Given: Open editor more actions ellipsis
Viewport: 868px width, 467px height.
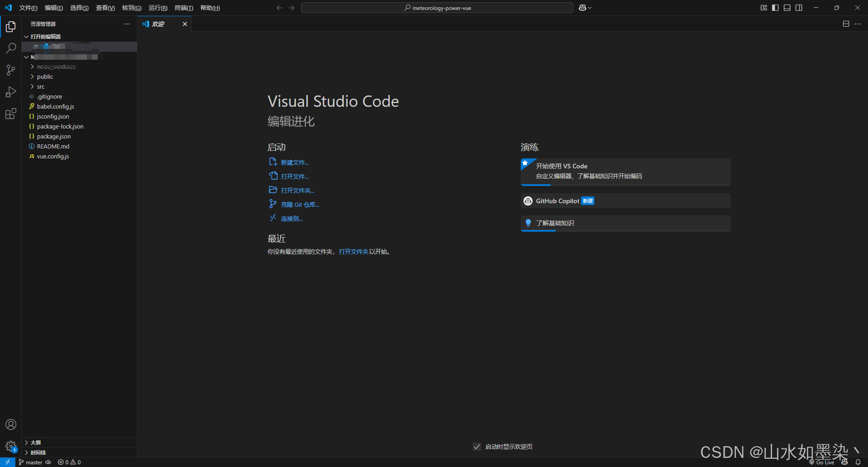Looking at the screenshot, I should pyautogui.click(x=858, y=24).
